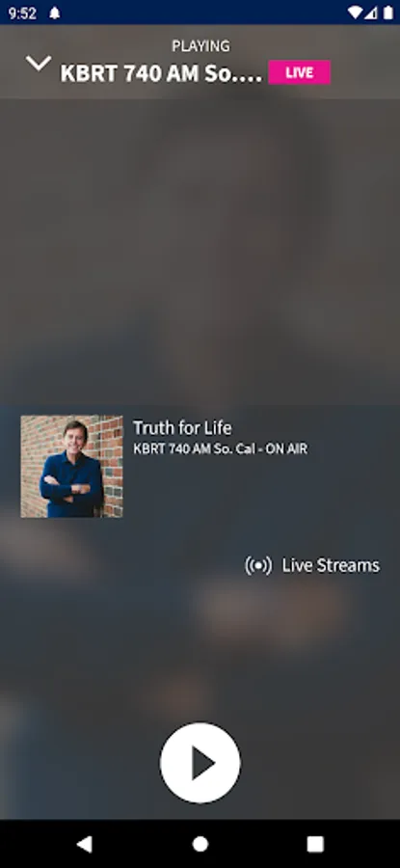Open recent apps with the square icon
This screenshot has width=400, height=868.
point(315,844)
